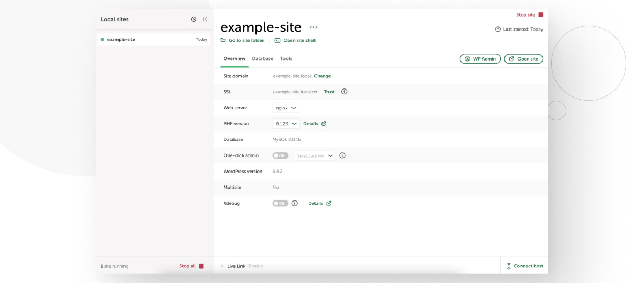The height and width of the screenshot is (283, 644).
Task: Click the Last started: Today text
Action: [523, 29]
